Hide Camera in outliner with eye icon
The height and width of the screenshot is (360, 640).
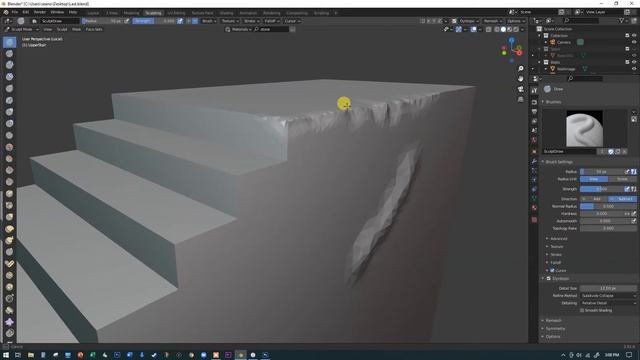point(634,42)
